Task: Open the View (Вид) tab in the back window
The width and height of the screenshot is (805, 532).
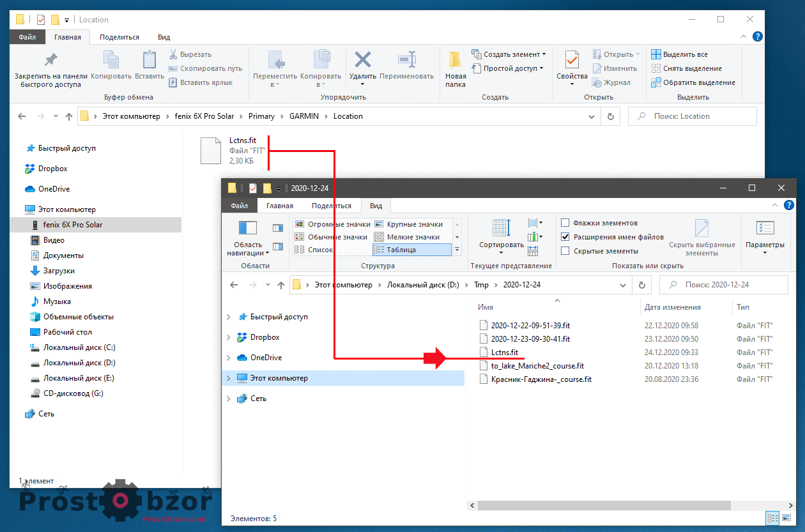Action: [x=164, y=37]
